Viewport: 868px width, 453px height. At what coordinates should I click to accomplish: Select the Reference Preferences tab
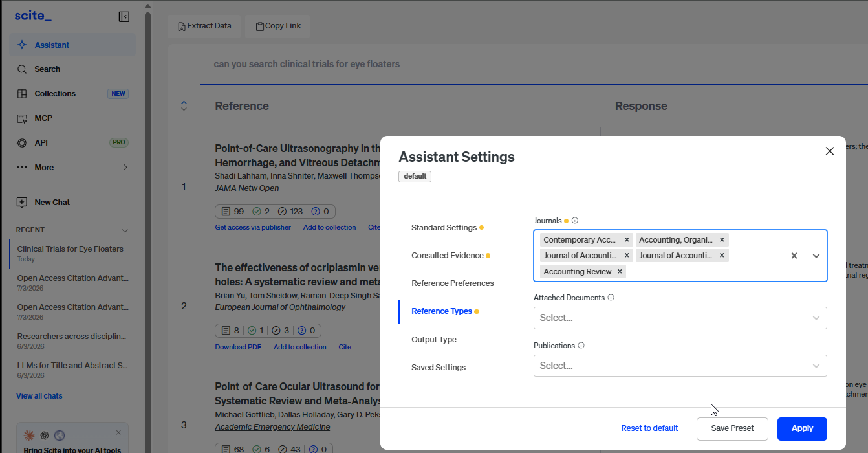click(453, 283)
